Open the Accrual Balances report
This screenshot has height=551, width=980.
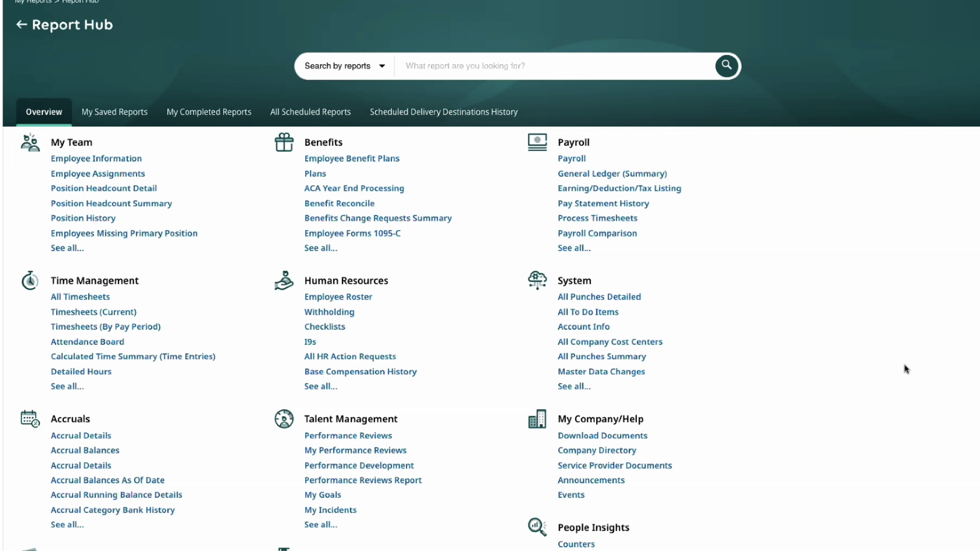85,450
